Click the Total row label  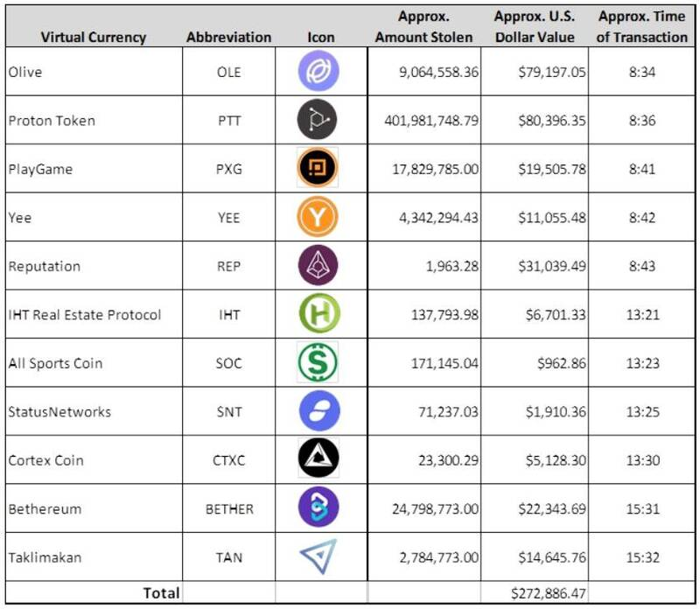161,593
